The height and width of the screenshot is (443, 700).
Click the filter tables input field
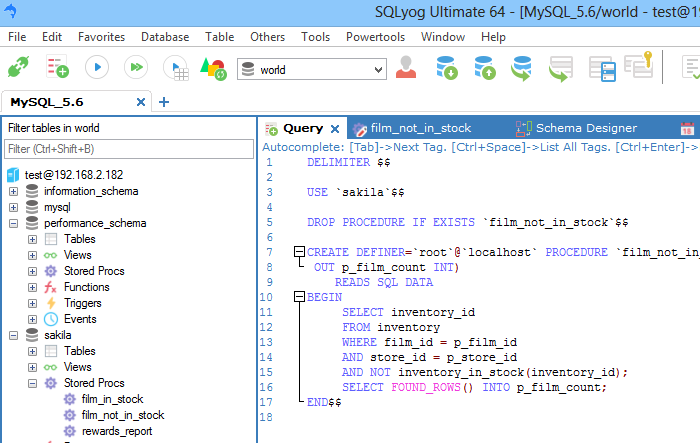pos(129,149)
